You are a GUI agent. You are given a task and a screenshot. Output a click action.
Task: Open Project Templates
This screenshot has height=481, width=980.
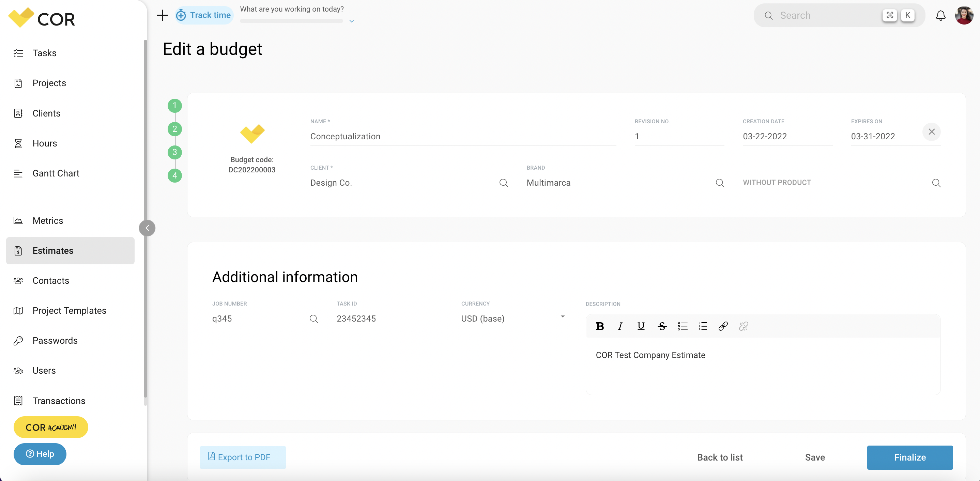[x=71, y=311]
